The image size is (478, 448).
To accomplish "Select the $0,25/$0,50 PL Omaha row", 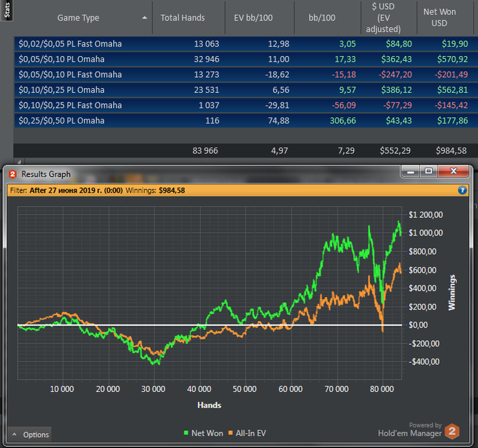I will click(246, 120).
